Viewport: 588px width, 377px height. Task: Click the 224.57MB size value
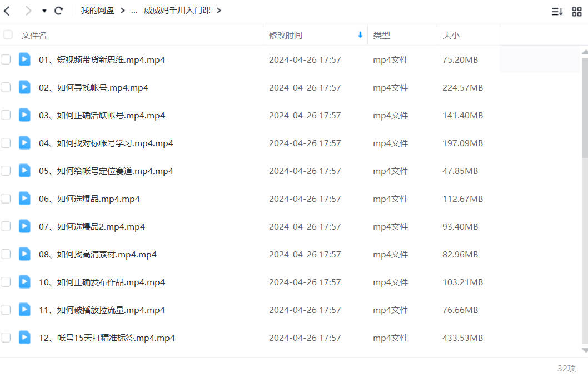pyautogui.click(x=462, y=87)
